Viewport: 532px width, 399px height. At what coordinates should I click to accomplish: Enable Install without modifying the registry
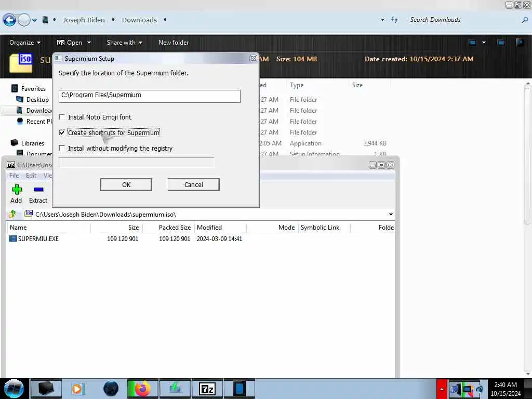tap(62, 148)
